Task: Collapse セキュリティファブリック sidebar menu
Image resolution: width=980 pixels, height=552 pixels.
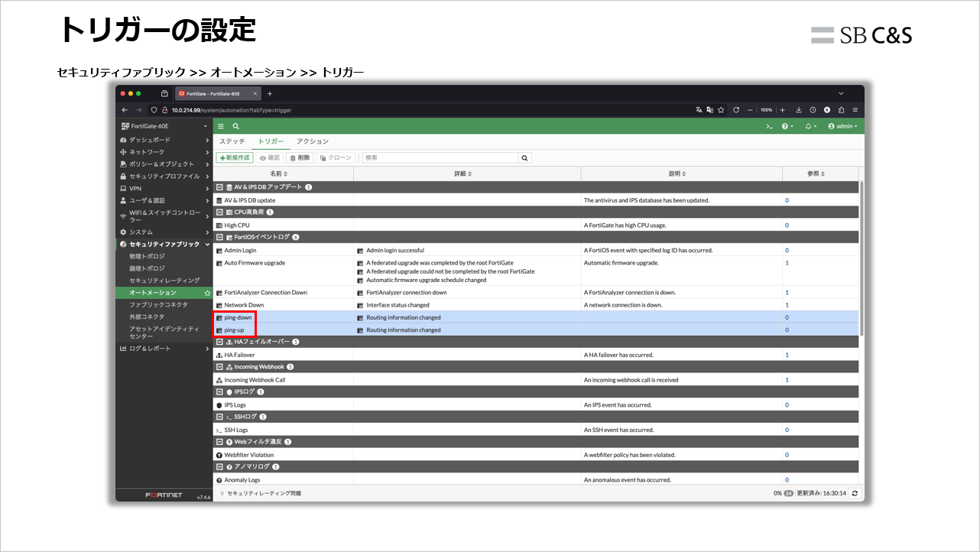Action: click(x=164, y=244)
